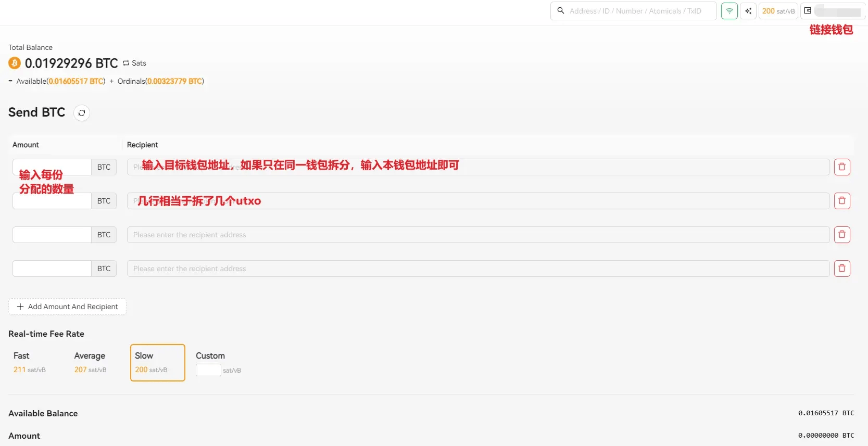Image resolution: width=868 pixels, height=446 pixels.
Task: Open the 200 sat/vB gas indicator in header
Action: 778,11
